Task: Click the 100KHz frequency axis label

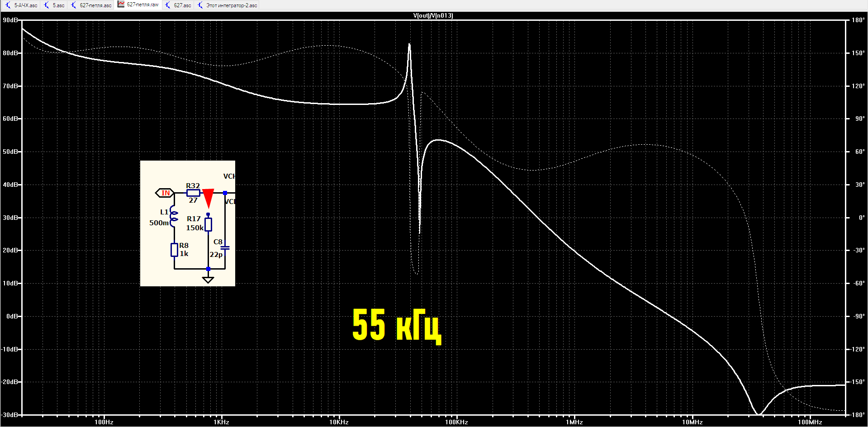Action: (456, 422)
